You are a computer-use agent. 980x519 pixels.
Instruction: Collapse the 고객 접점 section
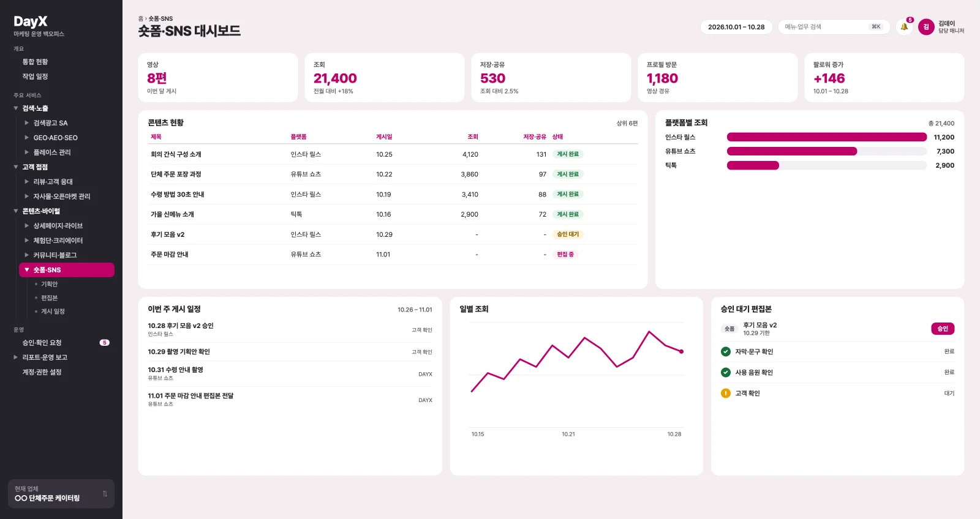[16, 167]
